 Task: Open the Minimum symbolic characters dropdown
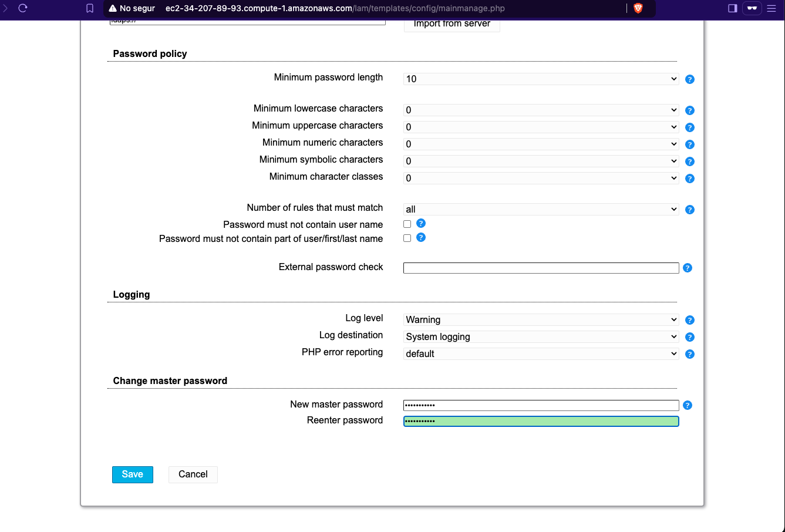coord(541,161)
